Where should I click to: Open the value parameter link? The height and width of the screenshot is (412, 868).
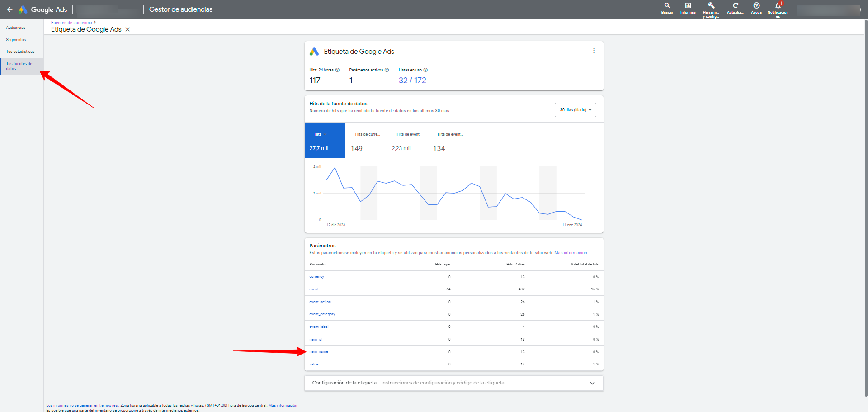314,364
